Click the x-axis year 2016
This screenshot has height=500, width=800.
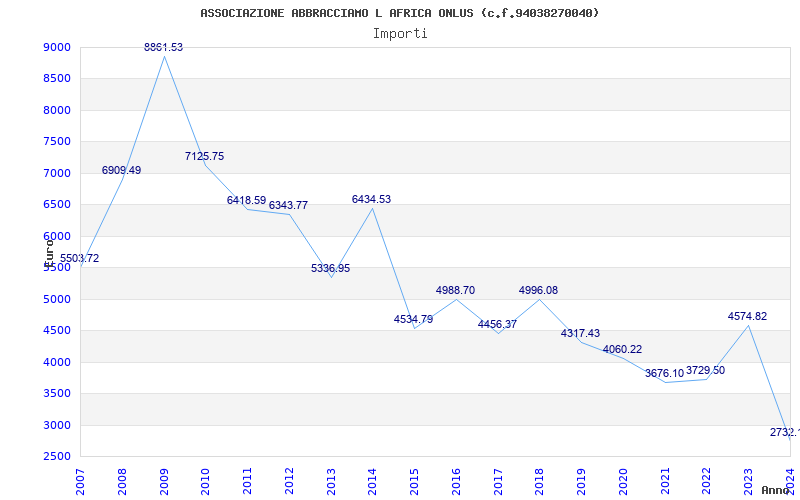(456, 482)
